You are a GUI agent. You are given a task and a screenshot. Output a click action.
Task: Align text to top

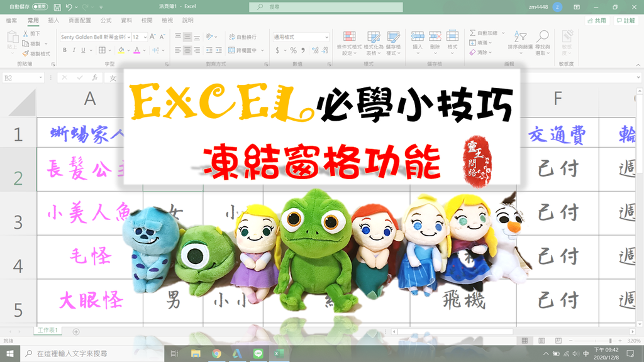coord(178,37)
